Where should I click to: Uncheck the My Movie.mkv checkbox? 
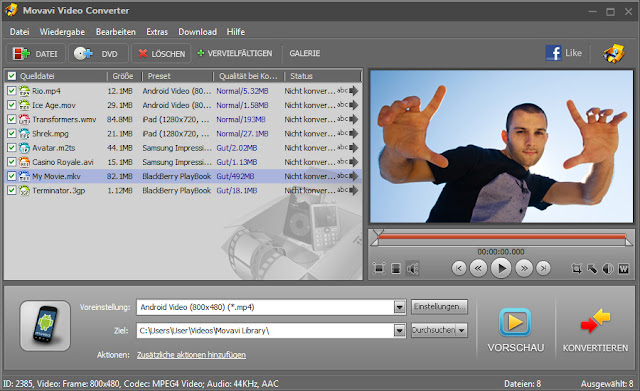pos(11,176)
